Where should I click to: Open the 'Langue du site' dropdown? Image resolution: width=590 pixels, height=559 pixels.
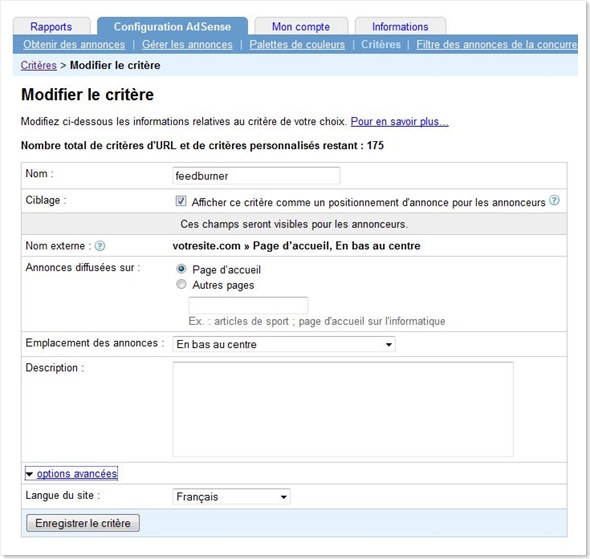coord(231,497)
